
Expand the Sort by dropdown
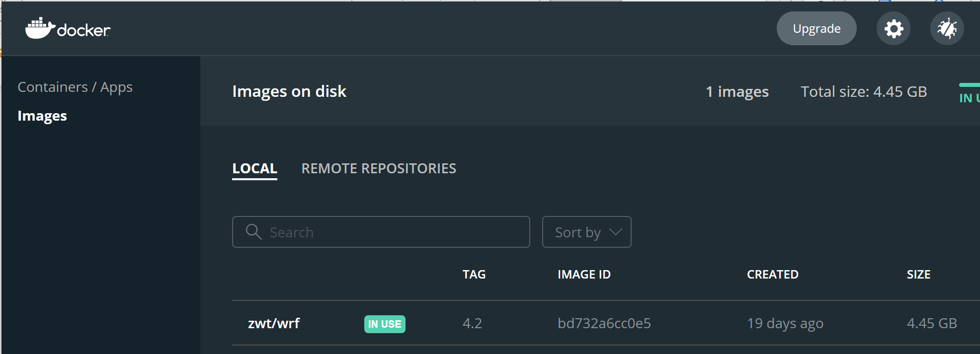click(586, 232)
